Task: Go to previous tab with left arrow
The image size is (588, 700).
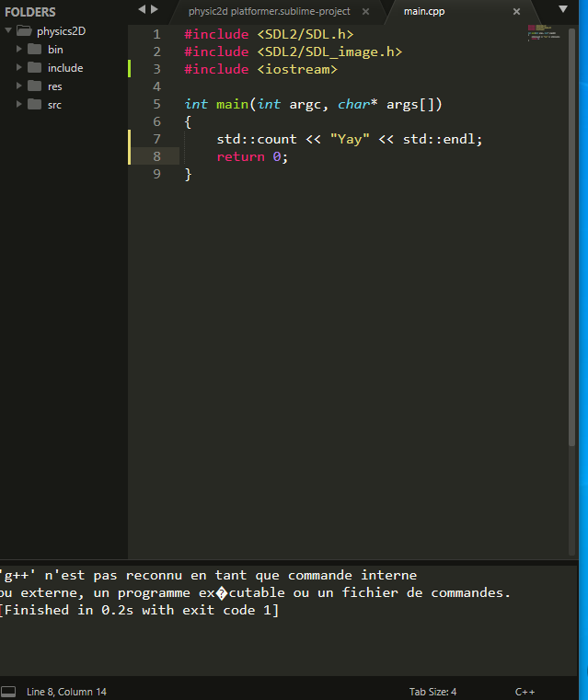Action: click(142, 9)
